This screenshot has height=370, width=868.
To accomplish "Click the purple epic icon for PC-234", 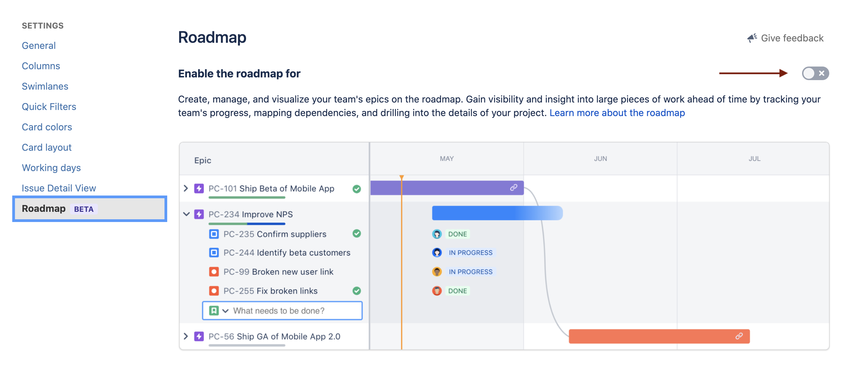I will coord(199,214).
